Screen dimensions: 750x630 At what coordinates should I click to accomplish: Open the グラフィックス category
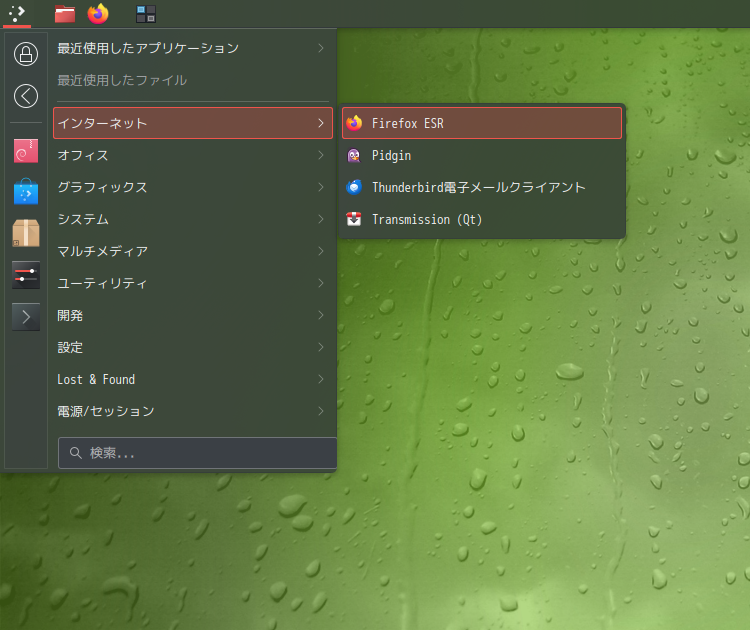[193, 187]
